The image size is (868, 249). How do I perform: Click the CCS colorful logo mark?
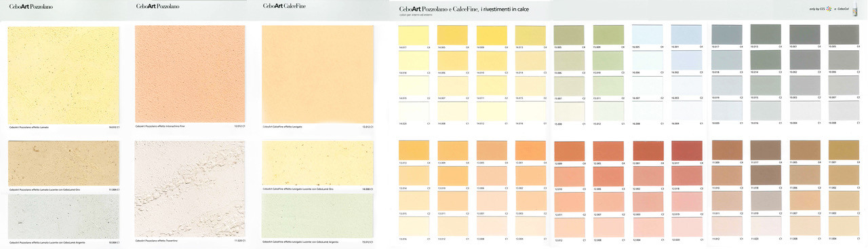pyautogui.click(x=829, y=9)
